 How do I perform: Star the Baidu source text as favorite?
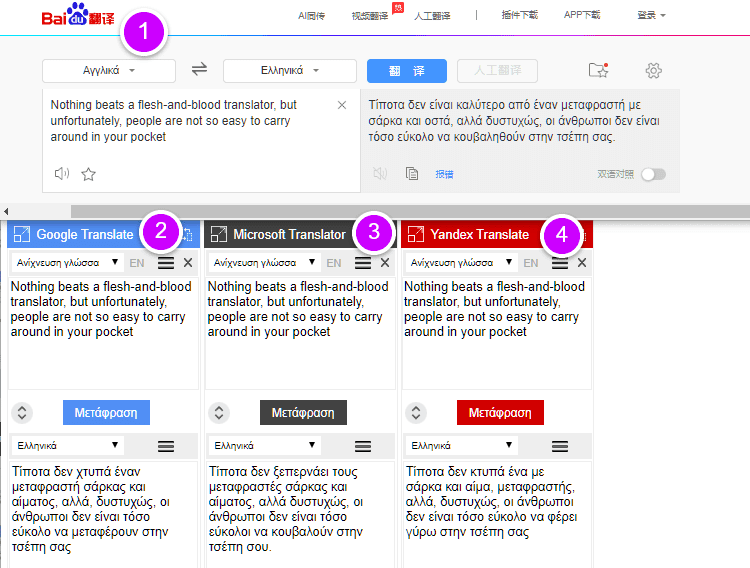point(88,174)
